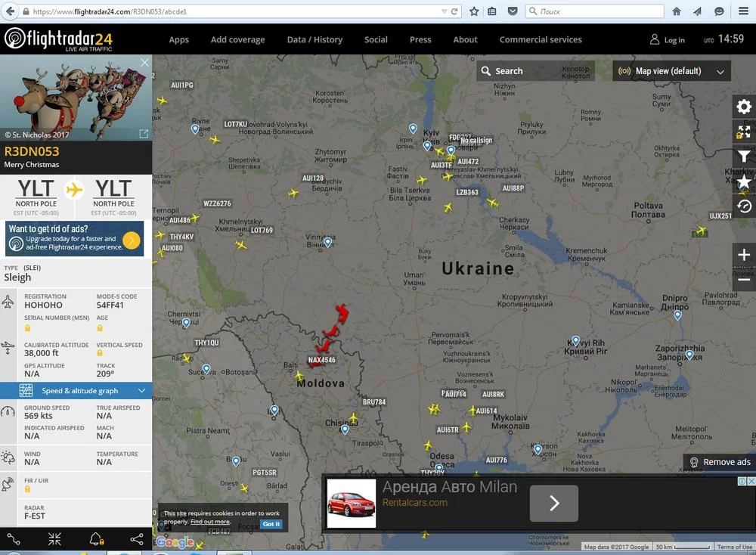
Task: Log in to the account
Action: pyautogui.click(x=668, y=39)
